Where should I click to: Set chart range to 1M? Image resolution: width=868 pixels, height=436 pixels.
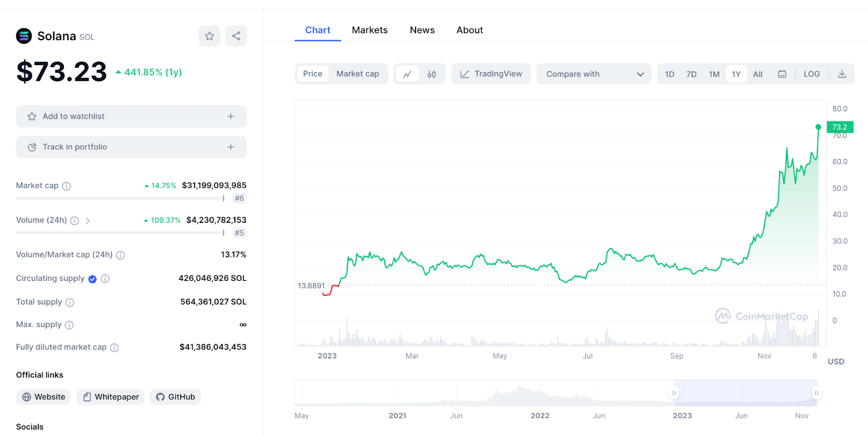point(714,74)
